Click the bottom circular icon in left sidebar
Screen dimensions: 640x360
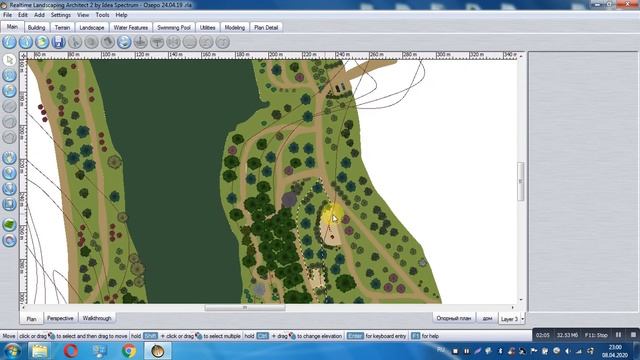click(9, 240)
